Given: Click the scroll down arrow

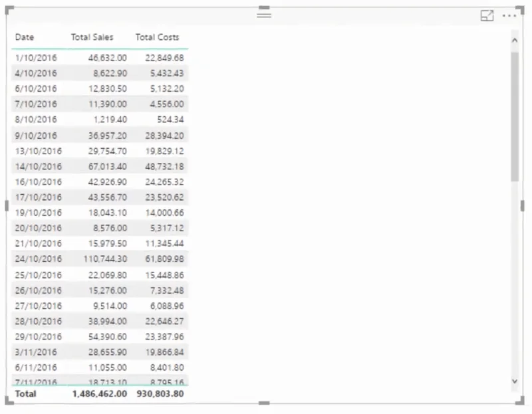Looking at the screenshot, I should point(515,381).
